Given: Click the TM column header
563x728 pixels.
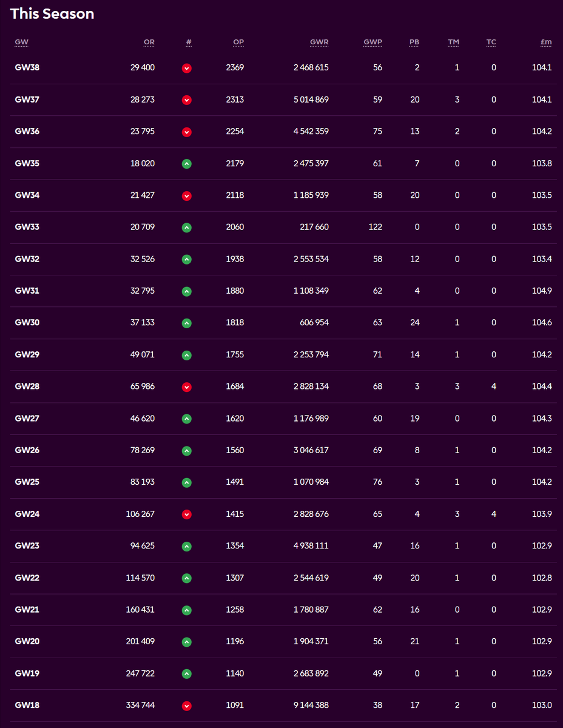Looking at the screenshot, I should pos(454,42).
